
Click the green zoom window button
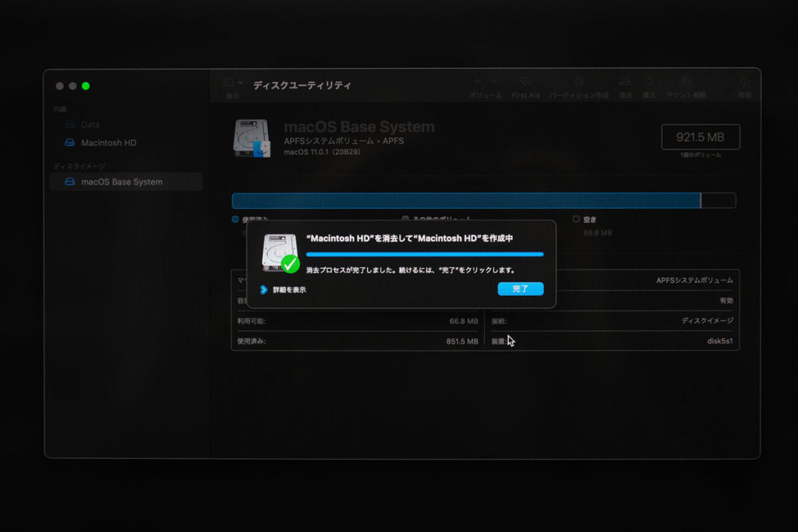point(86,86)
